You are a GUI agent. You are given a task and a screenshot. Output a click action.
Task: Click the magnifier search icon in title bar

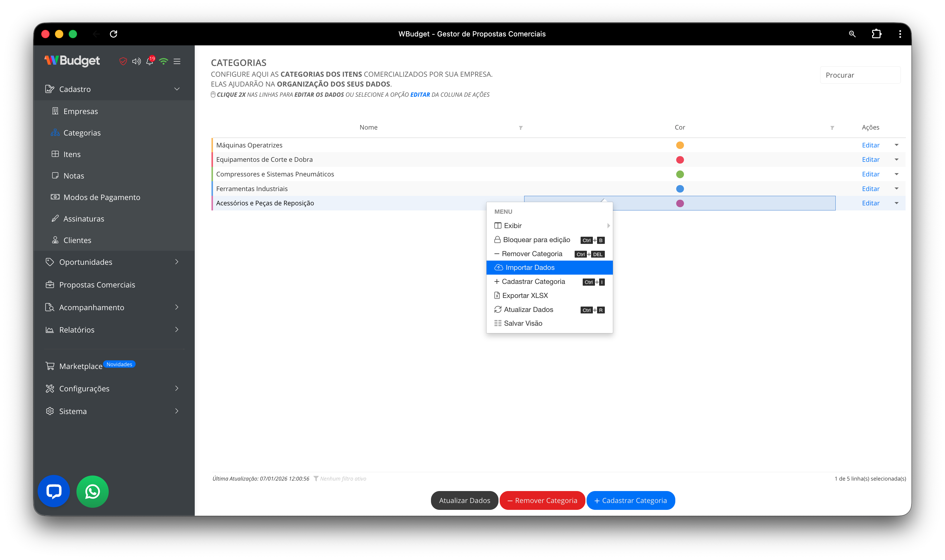click(x=852, y=34)
